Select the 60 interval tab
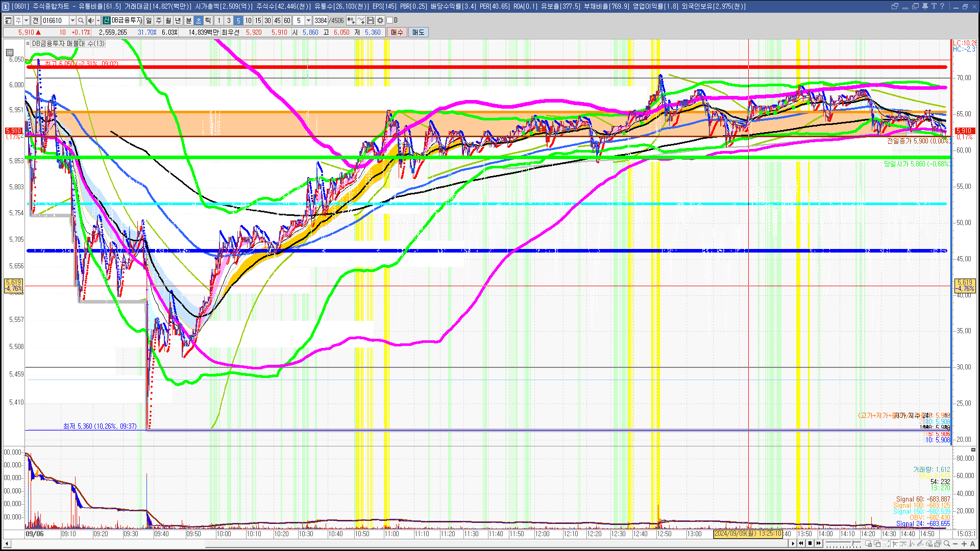This screenshot has height=551, width=980. [287, 20]
